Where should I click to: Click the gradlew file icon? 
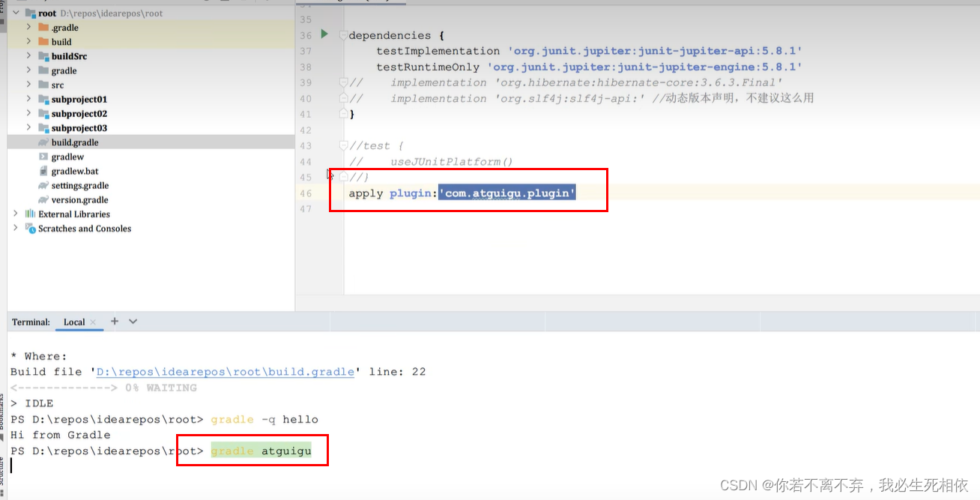click(43, 157)
